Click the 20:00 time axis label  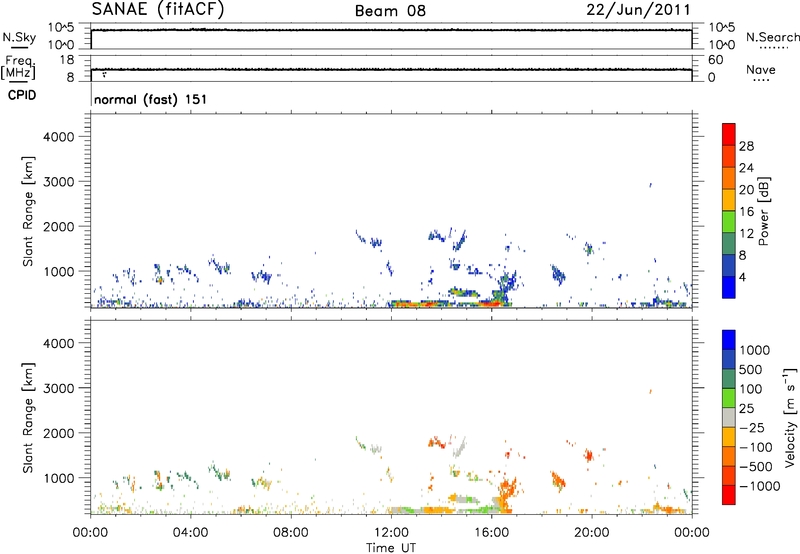point(591,533)
